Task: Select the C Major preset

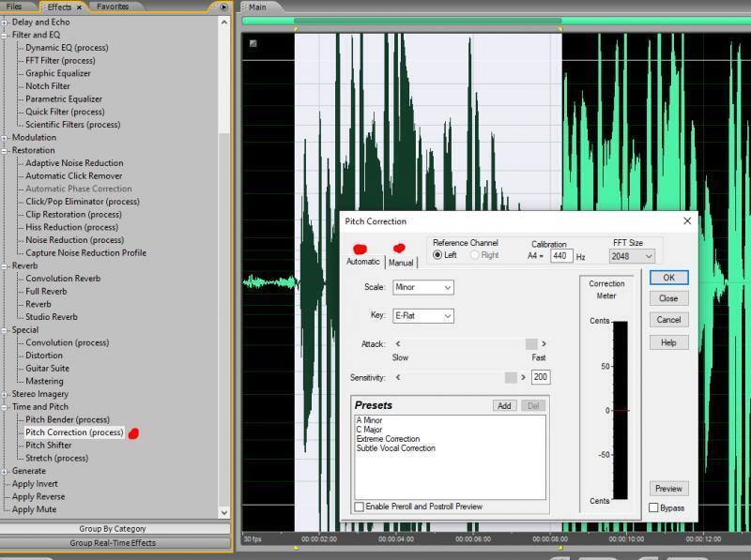Action: 369,430
